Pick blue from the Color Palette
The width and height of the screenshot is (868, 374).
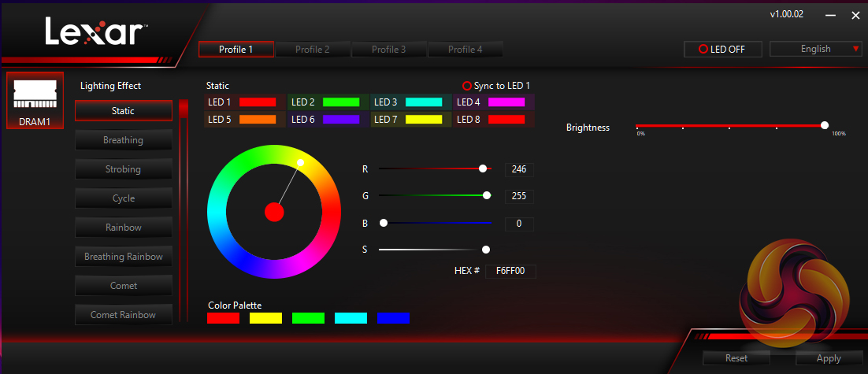[394, 318]
